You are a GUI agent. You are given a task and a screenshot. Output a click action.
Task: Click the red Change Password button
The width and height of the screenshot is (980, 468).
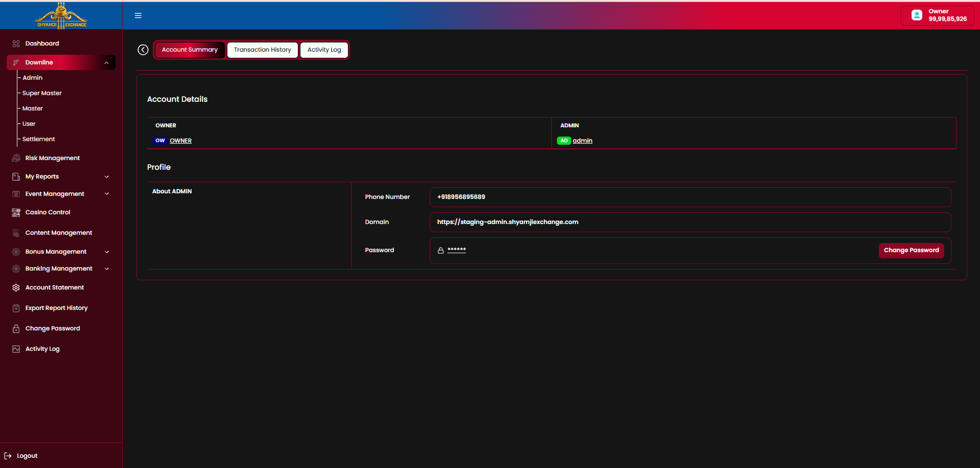[911, 250]
